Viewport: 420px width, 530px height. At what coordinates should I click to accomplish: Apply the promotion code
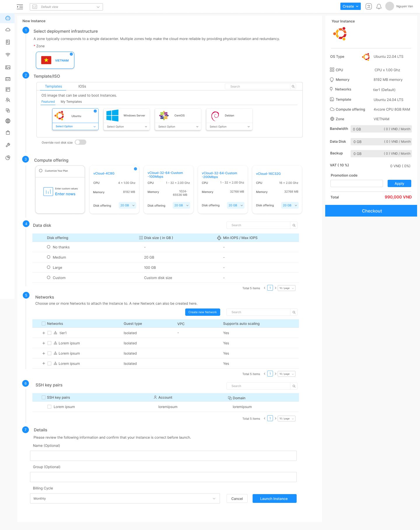pos(399,184)
